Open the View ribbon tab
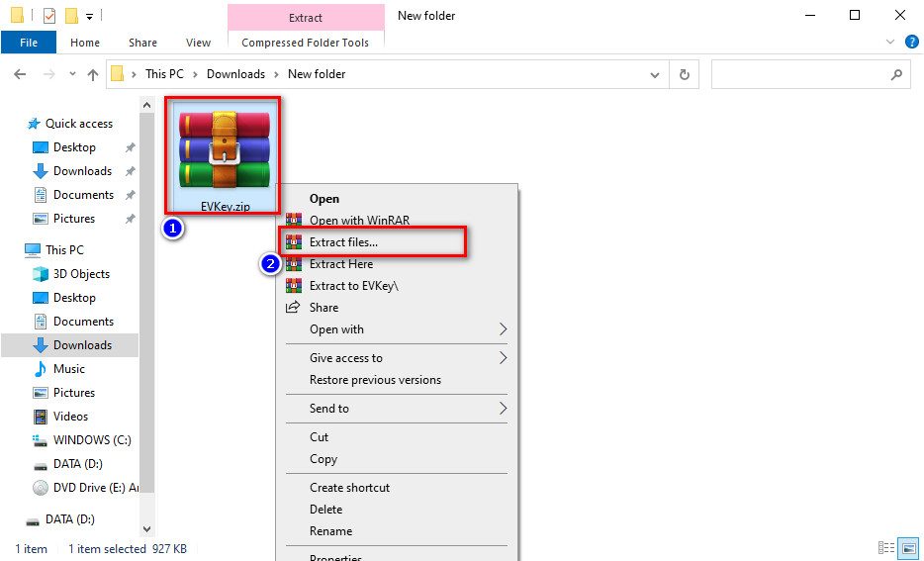 (198, 43)
